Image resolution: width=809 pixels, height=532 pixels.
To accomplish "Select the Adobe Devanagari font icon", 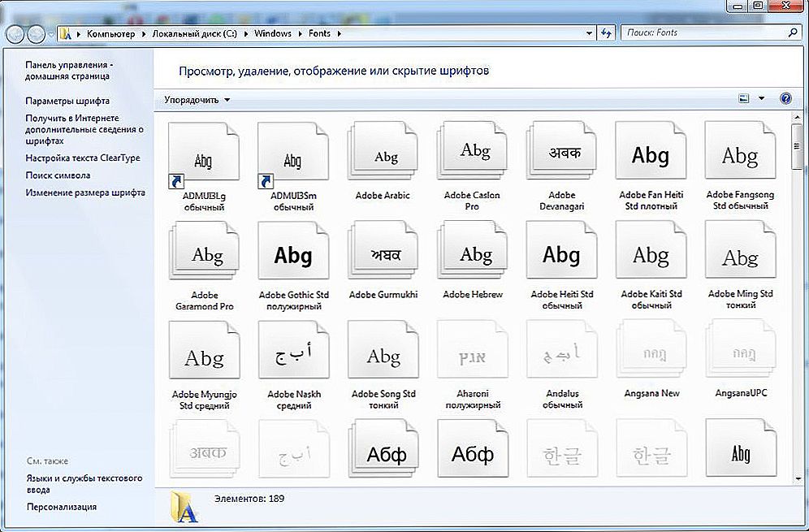I will (x=561, y=152).
